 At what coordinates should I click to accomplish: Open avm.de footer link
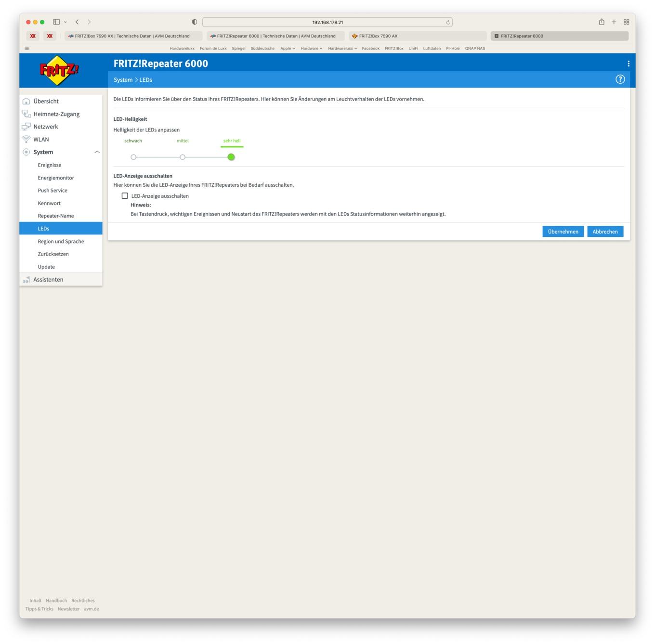[x=91, y=609]
